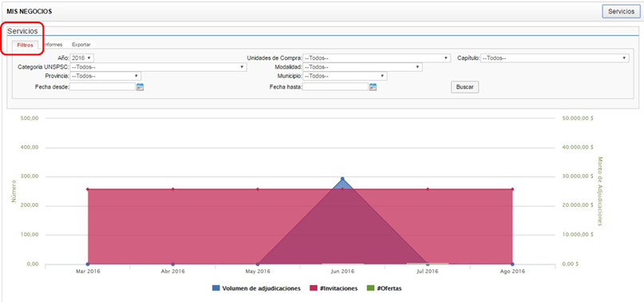Click the Ago 2016 axis label

coord(512,272)
